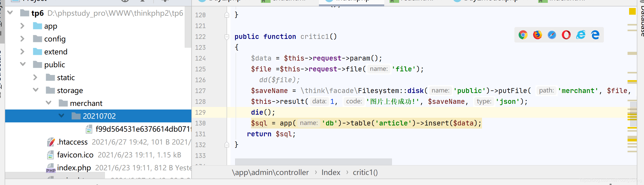
Task: Click the Index breadcrumb
Action: point(331,172)
